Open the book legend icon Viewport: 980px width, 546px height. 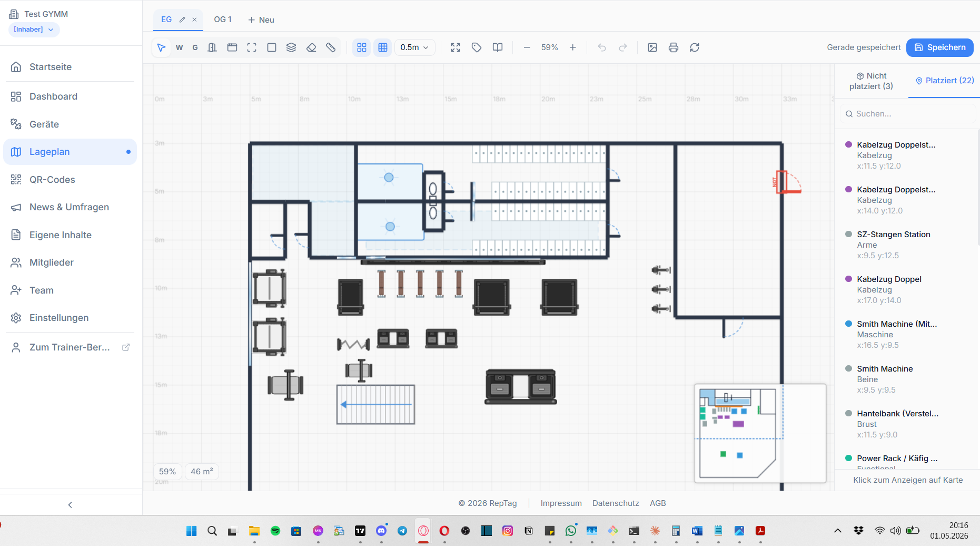pos(498,47)
